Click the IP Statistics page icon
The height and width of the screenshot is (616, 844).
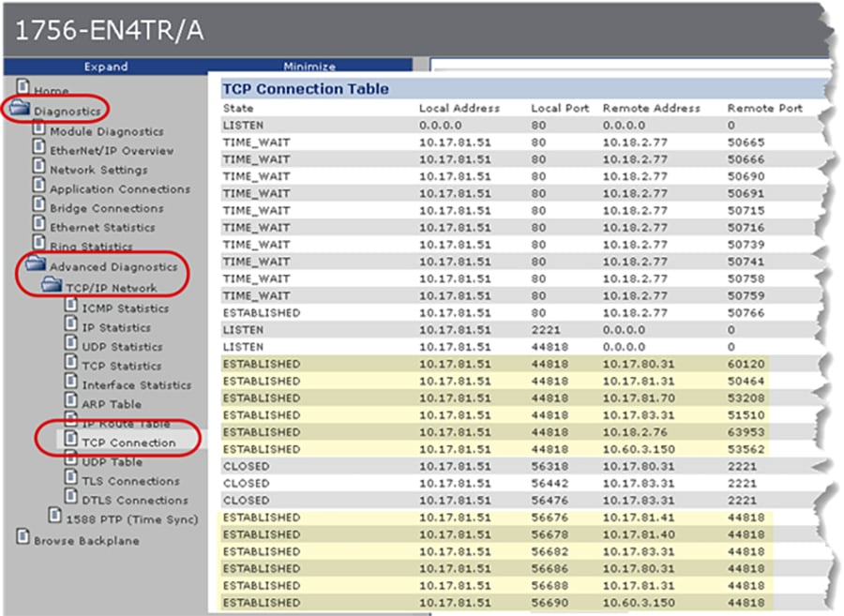tap(71, 323)
